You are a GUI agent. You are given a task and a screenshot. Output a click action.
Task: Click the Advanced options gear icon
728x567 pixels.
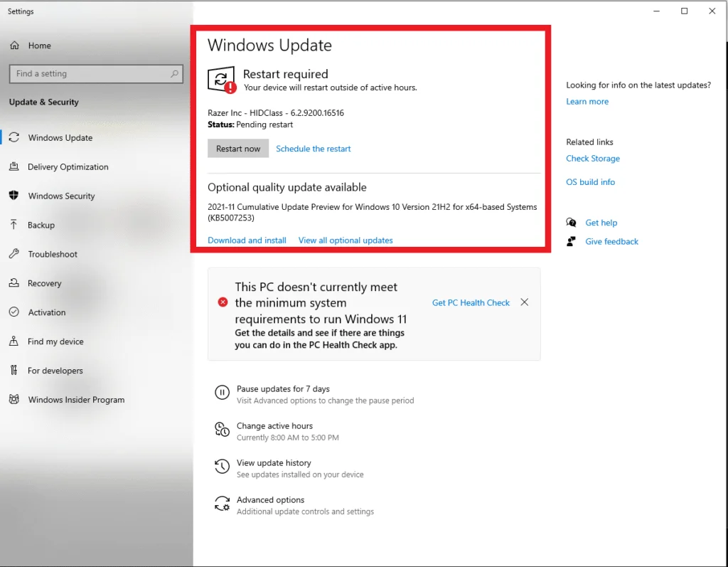(x=223, y=504)
